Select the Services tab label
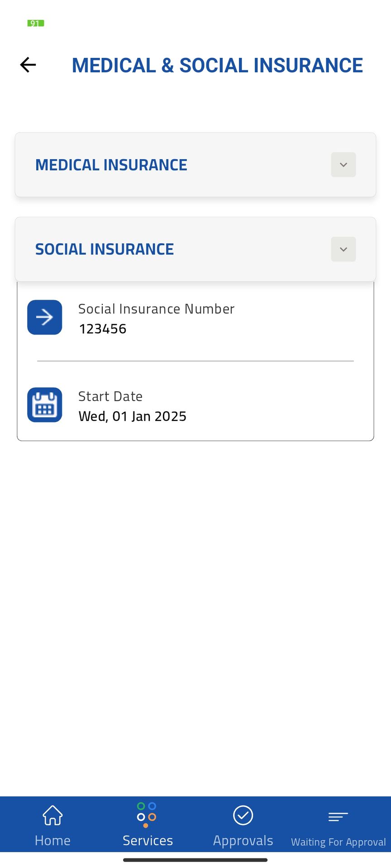Screen dimensions: 391x868 [x=148, y=840]
